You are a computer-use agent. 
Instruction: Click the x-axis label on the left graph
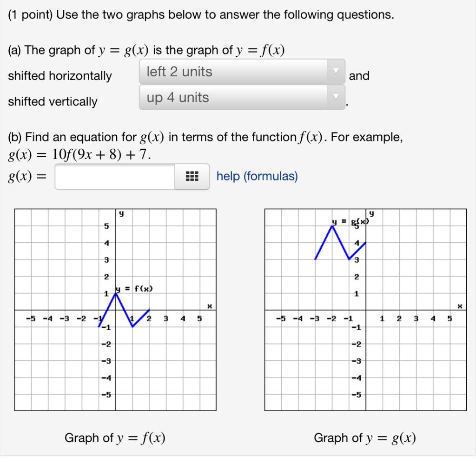click(x=209, y=305)
